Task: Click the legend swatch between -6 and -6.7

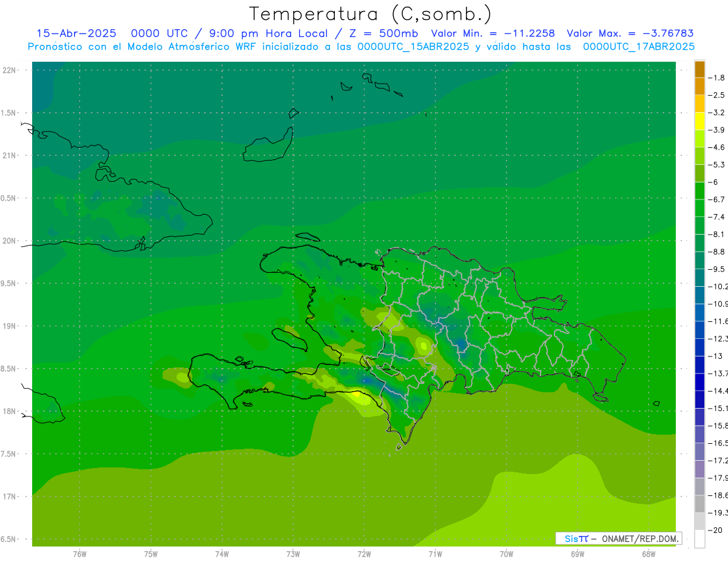Action: [x=699, y=190]
